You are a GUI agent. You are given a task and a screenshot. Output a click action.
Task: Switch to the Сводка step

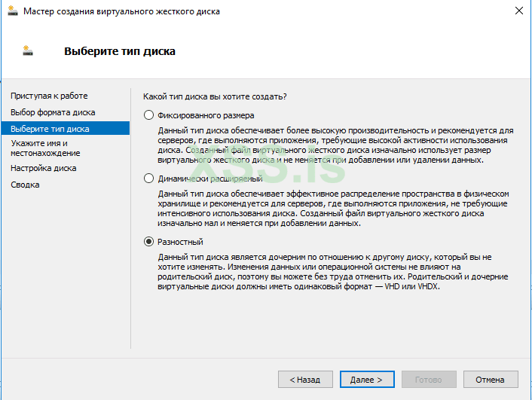click(x=25, y=185)
